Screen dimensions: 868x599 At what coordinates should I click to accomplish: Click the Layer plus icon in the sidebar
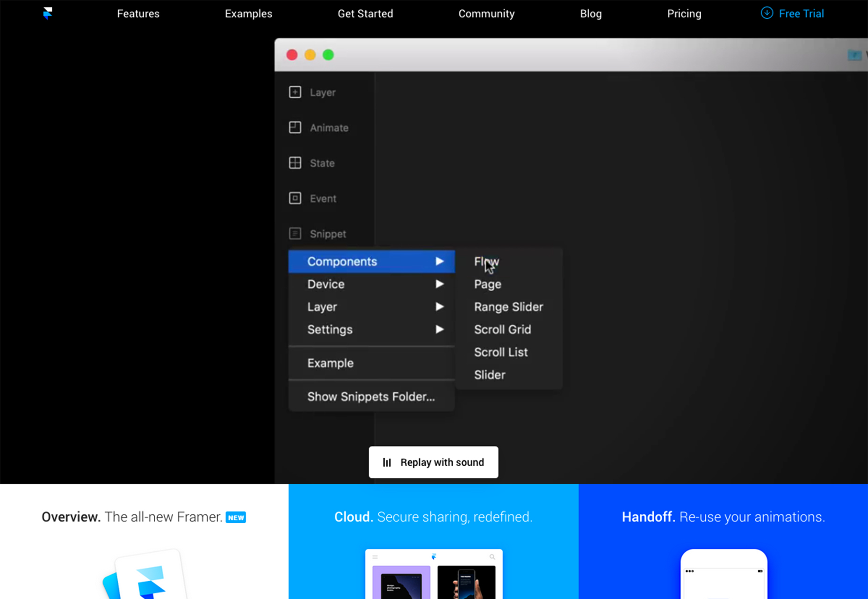tap(295, 92)
